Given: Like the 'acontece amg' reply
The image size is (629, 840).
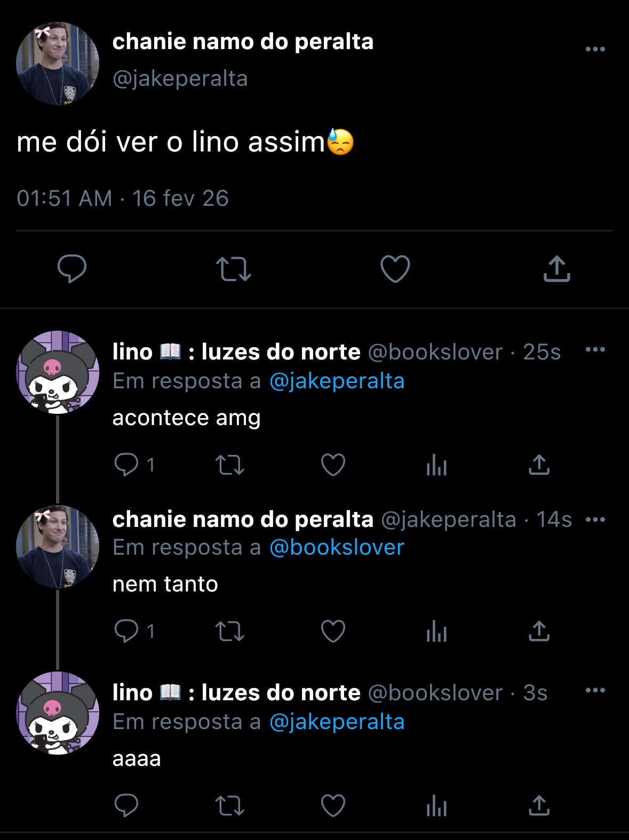Looking at the screenshot, I should pos(333,465).
